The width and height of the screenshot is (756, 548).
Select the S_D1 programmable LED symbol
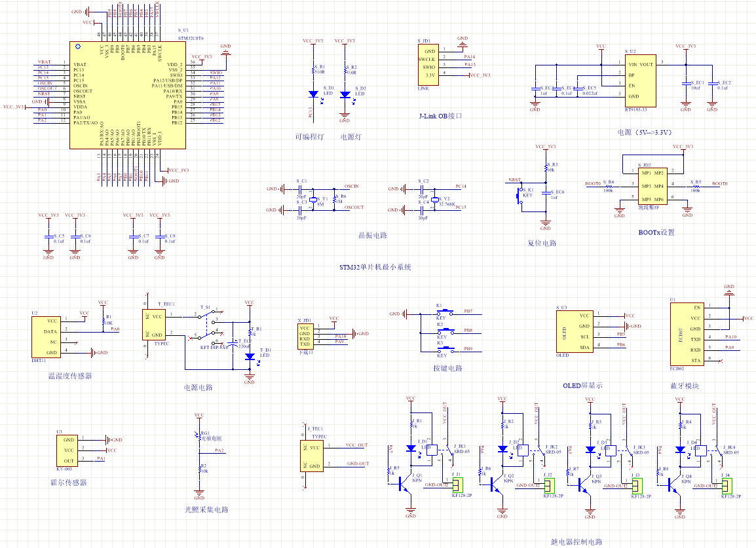click(313, 94)
